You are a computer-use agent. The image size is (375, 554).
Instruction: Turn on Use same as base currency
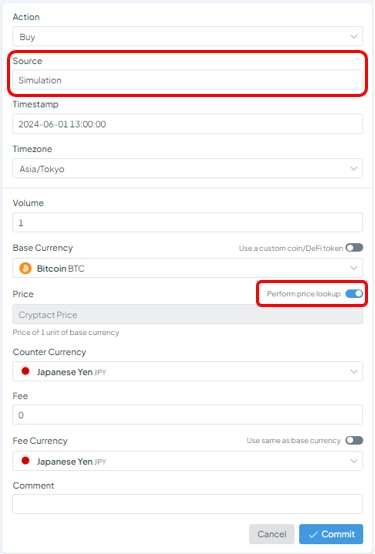click(x=354, y=440)
